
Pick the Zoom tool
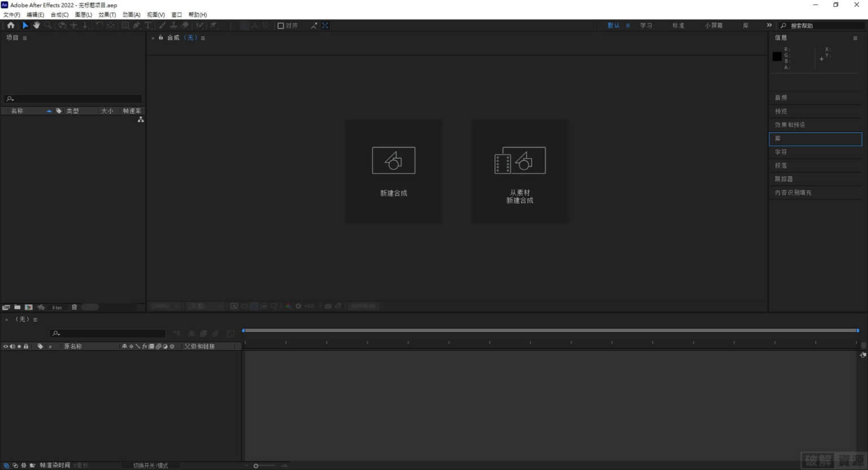(48, 25)
